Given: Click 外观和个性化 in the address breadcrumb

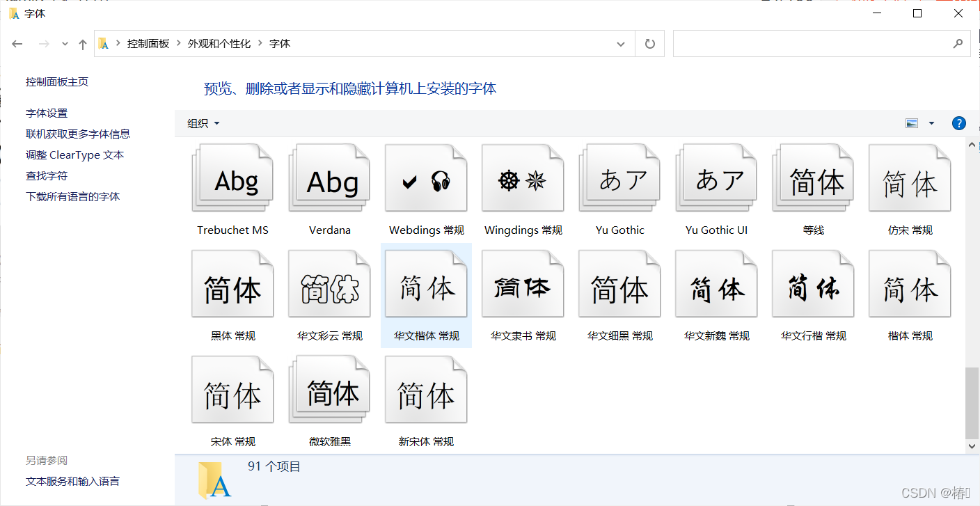Looking at the screenshot, I should tap(219, 43).
